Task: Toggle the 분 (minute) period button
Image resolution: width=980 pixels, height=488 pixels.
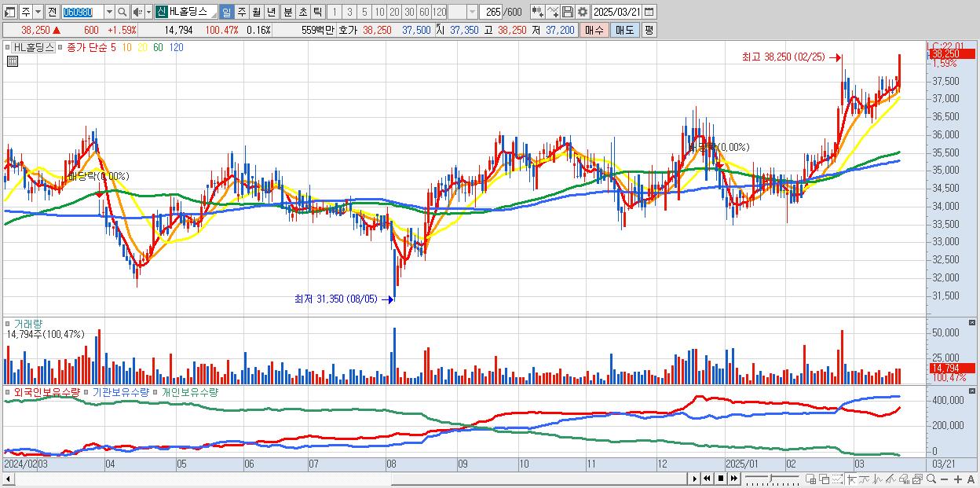Action: pos(287,12)
